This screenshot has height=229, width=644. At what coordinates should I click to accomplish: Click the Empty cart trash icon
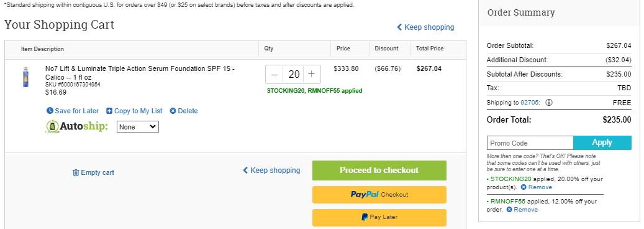click(76, 172)
